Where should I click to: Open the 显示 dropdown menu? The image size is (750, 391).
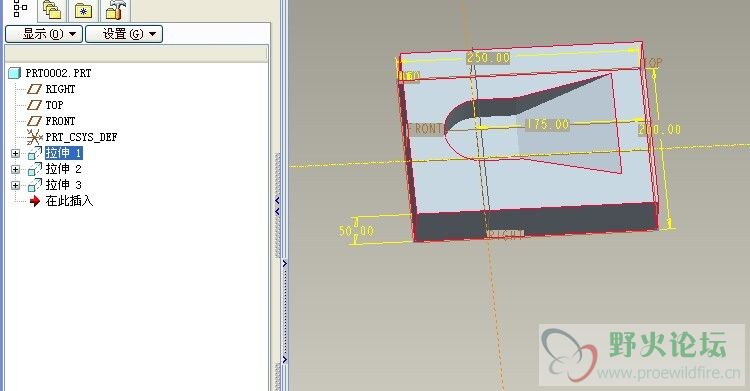point(44,34)
